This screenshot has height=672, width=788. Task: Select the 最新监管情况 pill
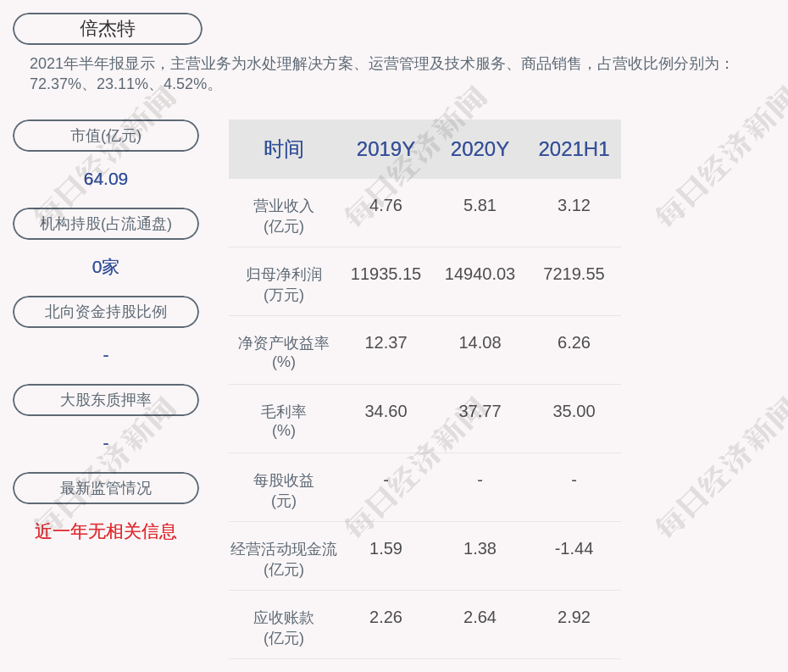106,488
